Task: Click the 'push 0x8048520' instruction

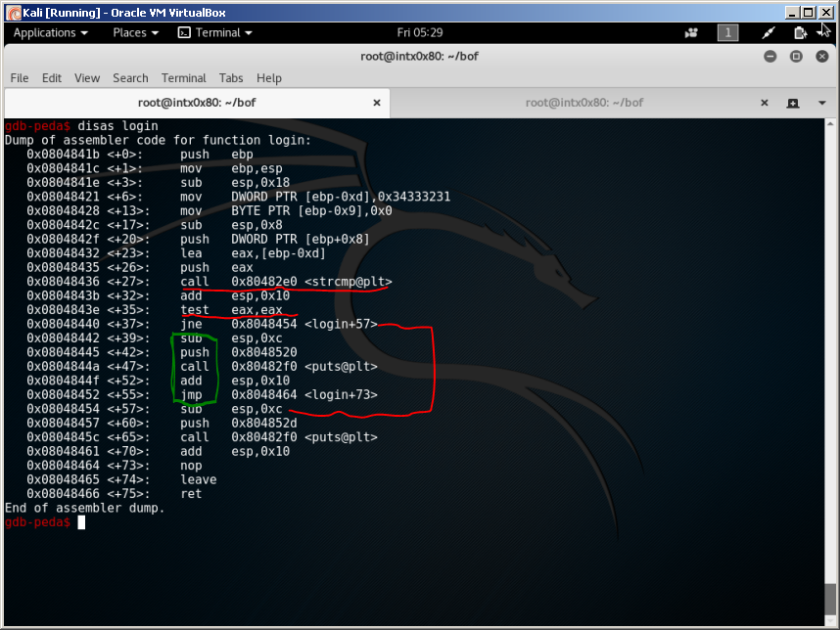Action: coord(239,352)
